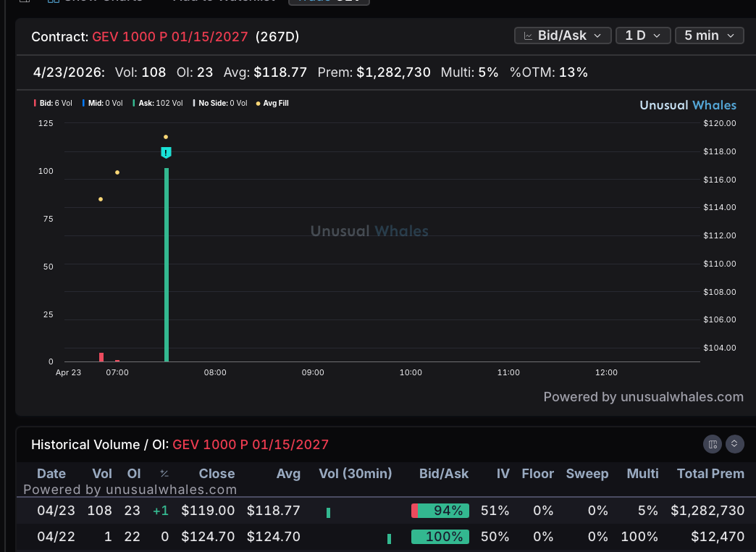Screen dimensions: 756x552
Task: Toggle the Avg Fill legend series
Action: (272, 104)
